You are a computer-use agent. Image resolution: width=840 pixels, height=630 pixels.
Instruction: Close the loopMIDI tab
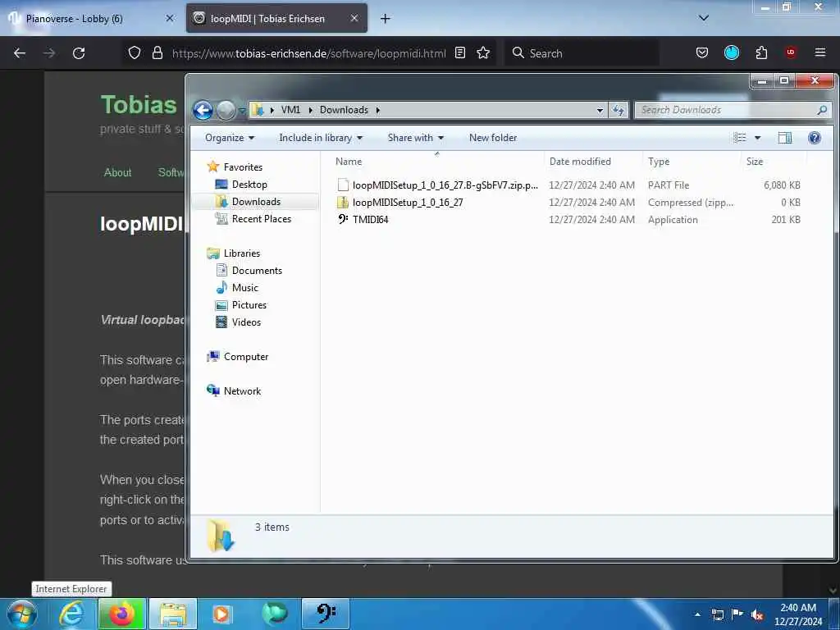(354, 18)
